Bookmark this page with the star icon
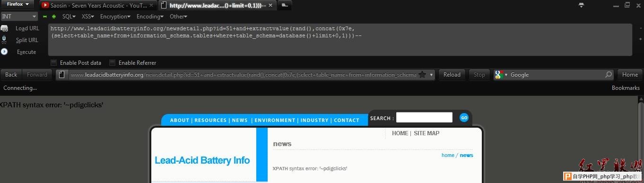This screenshot has height=183, width=644. (x=422, y=75)
